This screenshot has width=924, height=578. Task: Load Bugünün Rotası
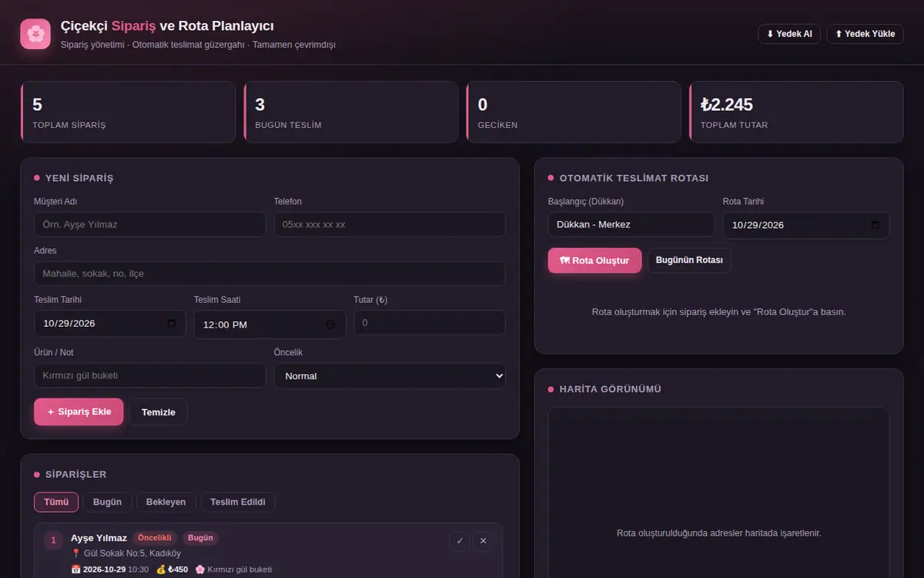click(689, 260)
